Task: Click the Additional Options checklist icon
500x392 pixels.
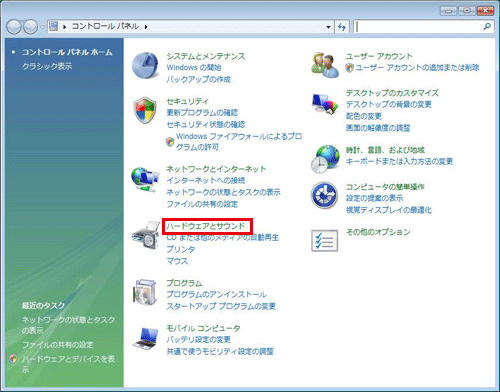Action: (324, 240)
